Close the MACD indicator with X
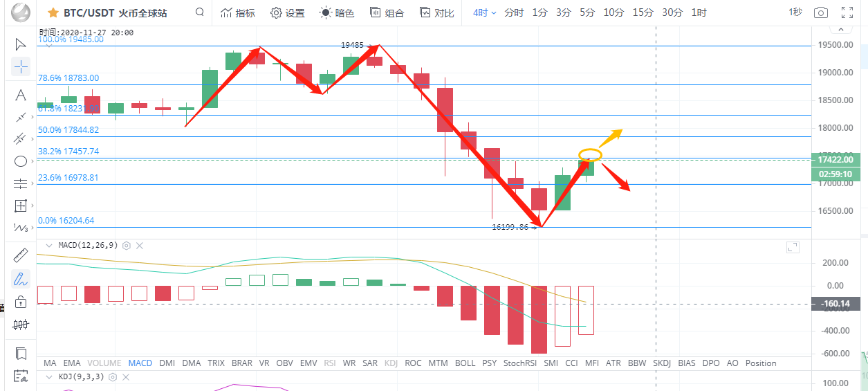This screenshot has height=391, width=868. [x=139, y=245]
